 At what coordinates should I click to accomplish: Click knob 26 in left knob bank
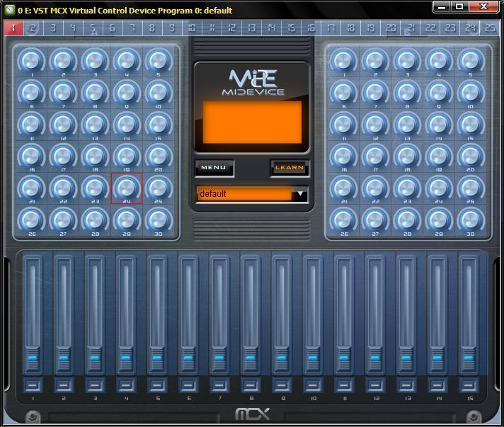pos(31,220)
